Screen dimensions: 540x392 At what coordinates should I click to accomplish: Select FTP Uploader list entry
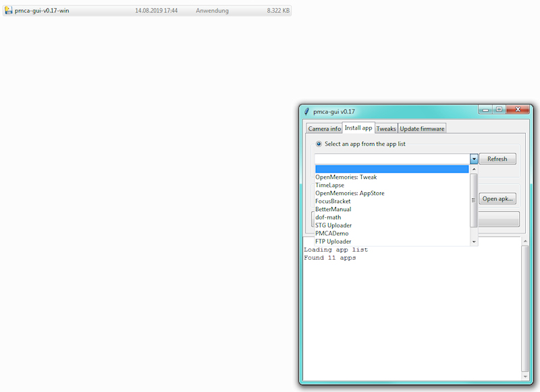click(333, 242)
